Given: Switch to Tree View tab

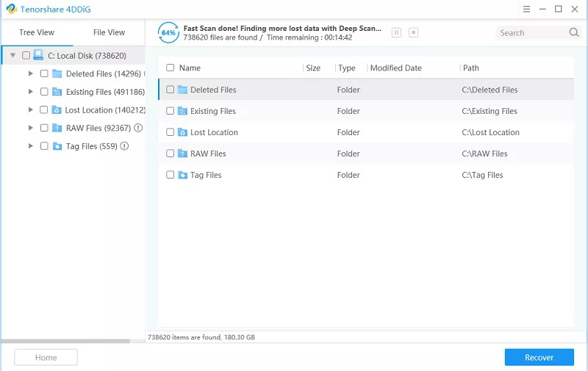Looking at the screenshot, I should point(37,32).
